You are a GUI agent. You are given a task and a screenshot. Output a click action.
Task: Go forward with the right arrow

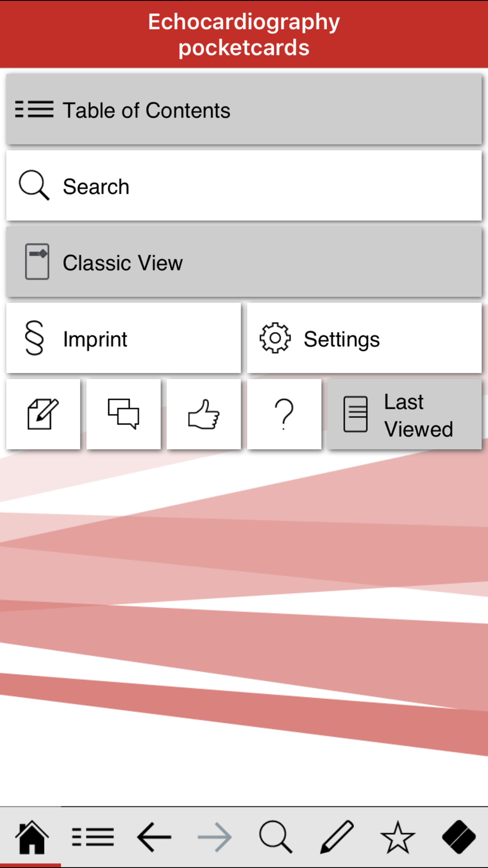pos(215,837)
